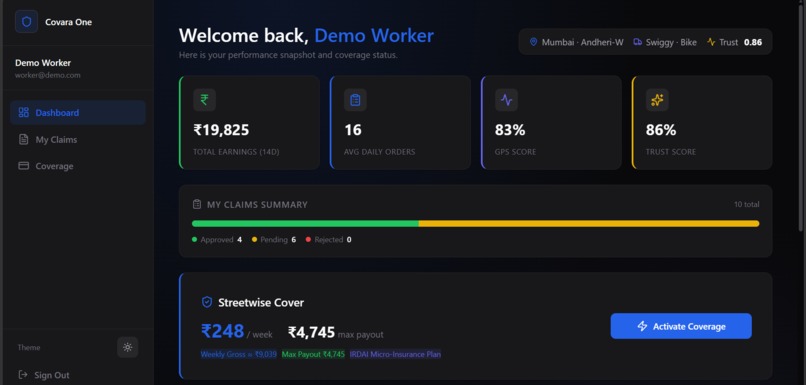Click the My Claims document icon

click(23, 139)
